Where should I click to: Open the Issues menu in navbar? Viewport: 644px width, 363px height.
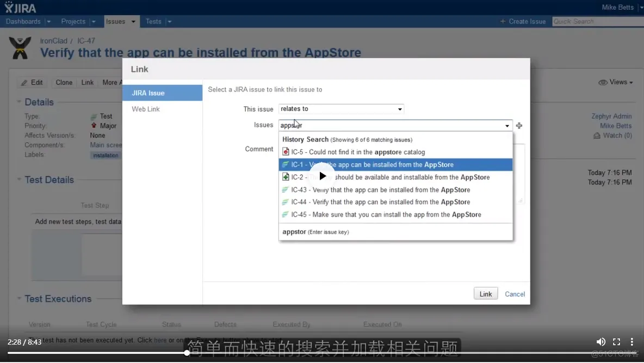(115, 21)
